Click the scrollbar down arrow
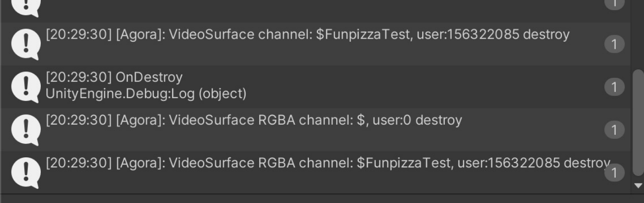This screenshot has width=644, height=203. (x=638, y=186)
